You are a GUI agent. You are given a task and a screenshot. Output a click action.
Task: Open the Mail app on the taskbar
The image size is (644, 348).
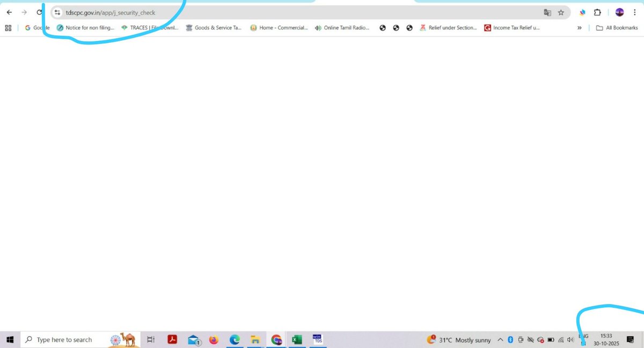(x=194, y=339)
